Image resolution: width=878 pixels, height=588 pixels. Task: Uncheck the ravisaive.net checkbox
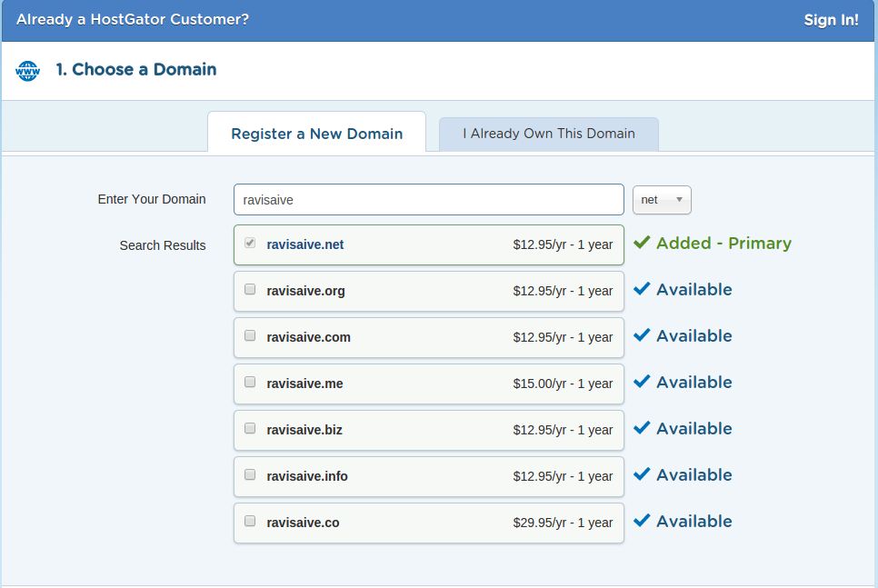(250, 244)
